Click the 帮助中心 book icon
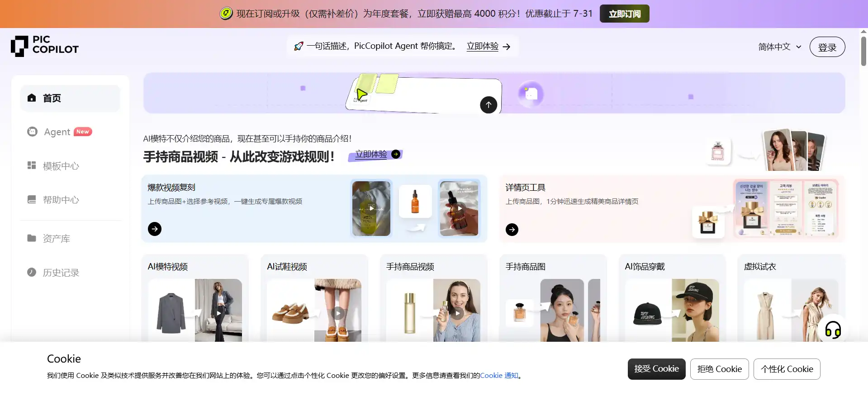This screenshot has height=396, width=868. [x=32, y=199]
